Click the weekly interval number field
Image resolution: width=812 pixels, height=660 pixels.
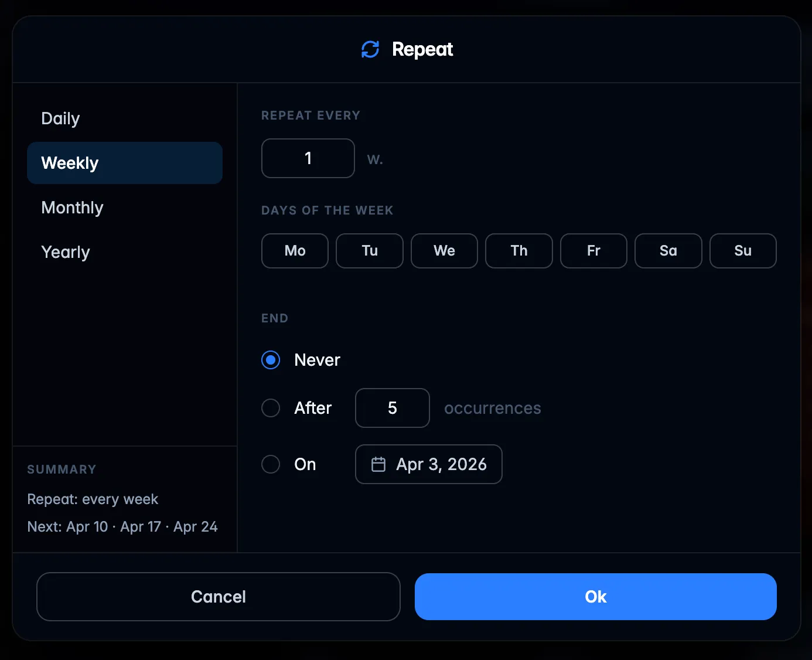point(308,158)
